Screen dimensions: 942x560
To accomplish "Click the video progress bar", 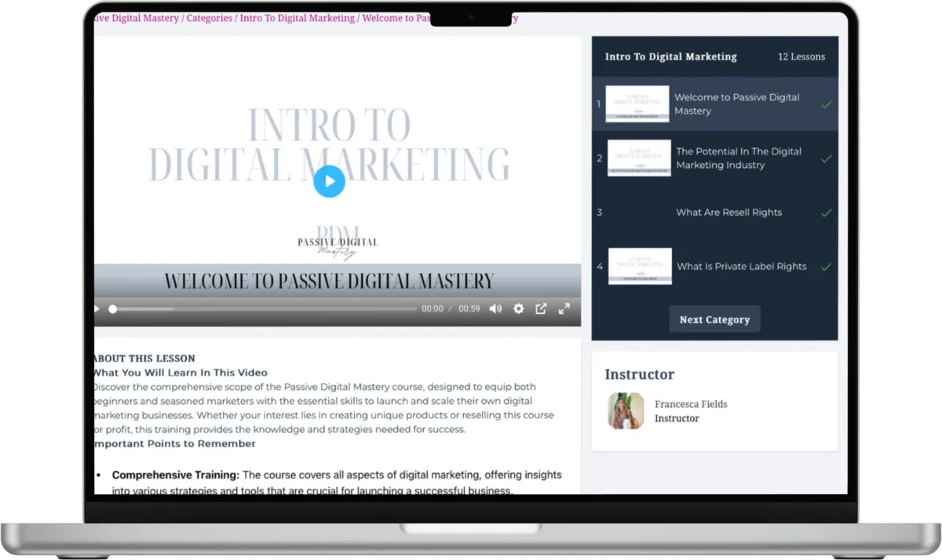I will point(265,309).
